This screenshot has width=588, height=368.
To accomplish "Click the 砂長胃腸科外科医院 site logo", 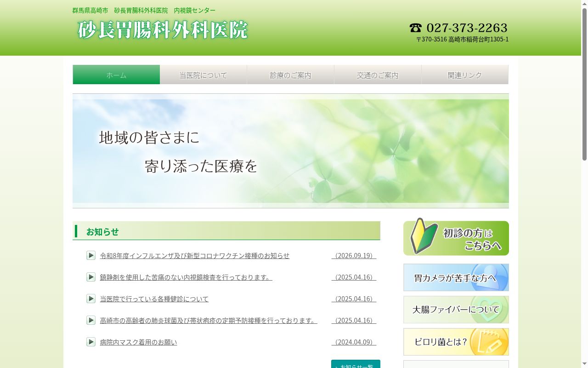I will 163,30.
